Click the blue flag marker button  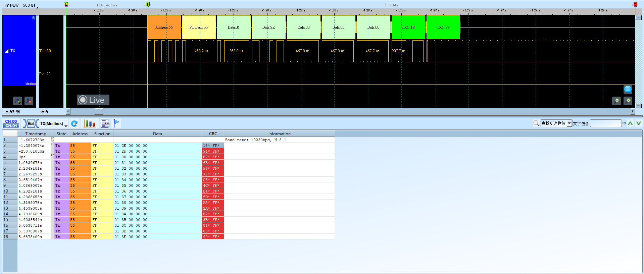116,123
